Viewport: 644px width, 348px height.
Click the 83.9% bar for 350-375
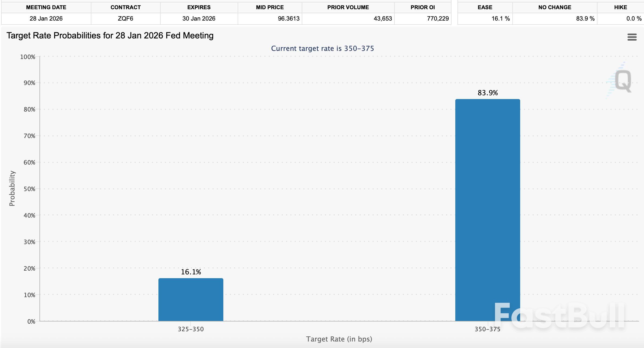click(x=487, y=210)
